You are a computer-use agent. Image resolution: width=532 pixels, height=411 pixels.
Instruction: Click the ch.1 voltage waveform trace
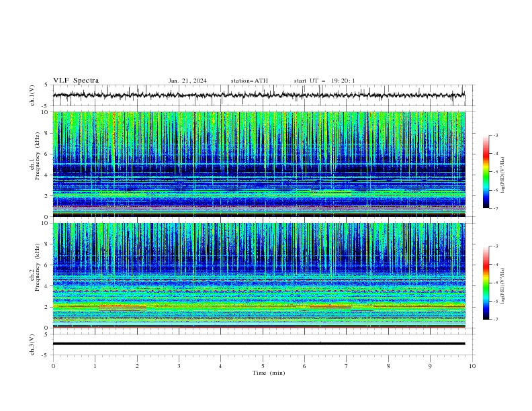tap(259, 95)
